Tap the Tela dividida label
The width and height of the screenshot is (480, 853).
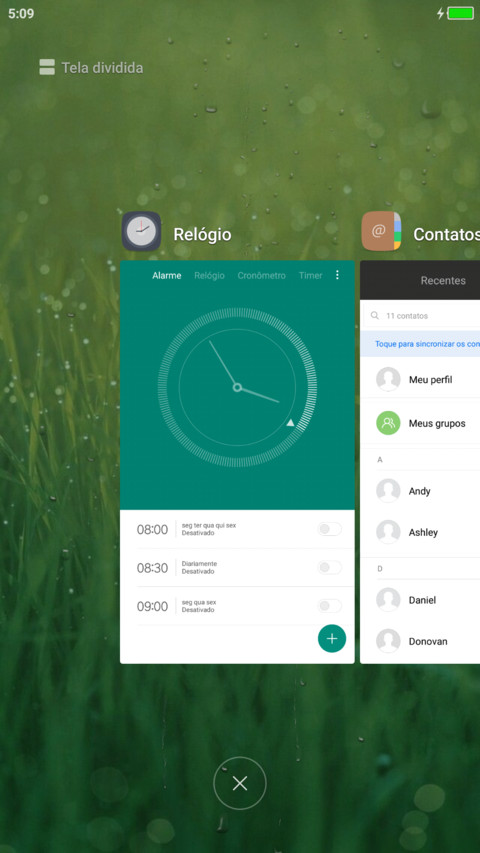click(x=102, y=68)
